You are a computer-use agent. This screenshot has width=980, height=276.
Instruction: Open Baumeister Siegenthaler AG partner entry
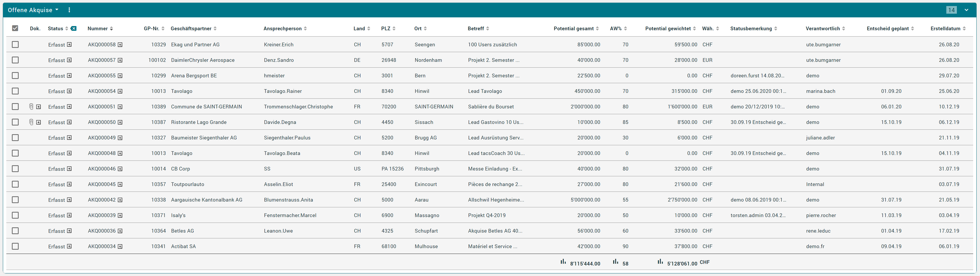pos(204,138)
